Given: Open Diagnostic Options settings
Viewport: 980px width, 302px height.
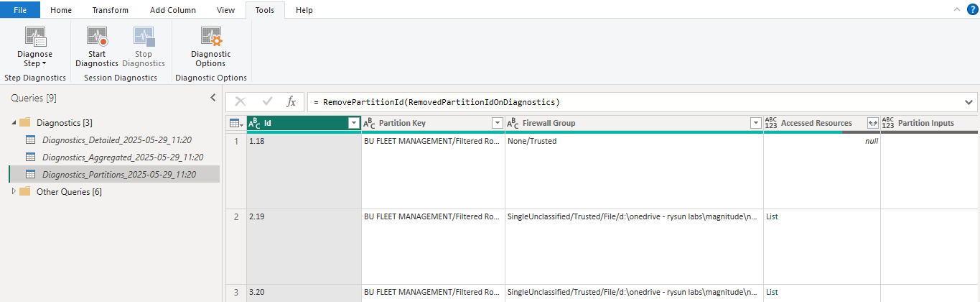Looking at the screenshot, I should click(211, 37).
